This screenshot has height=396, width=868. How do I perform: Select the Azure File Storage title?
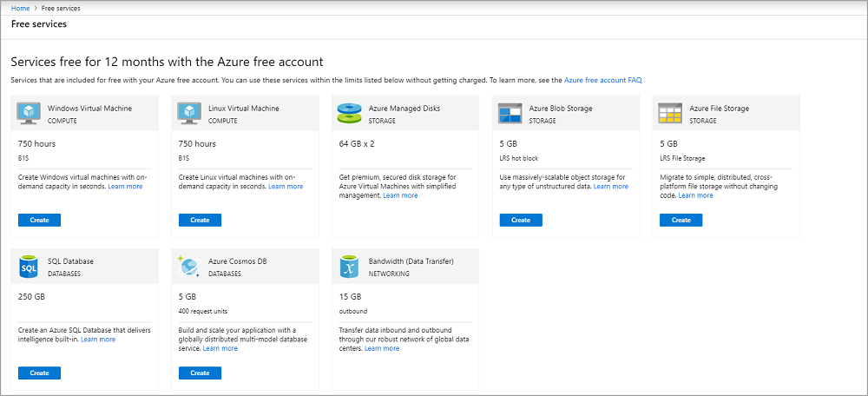(719, 109)
